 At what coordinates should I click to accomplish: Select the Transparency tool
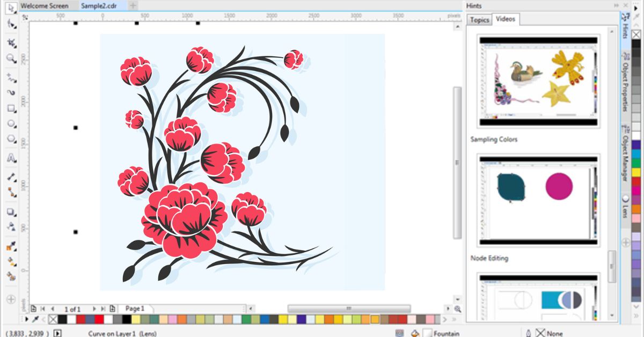pyautogui.click(x=11, y=227)
